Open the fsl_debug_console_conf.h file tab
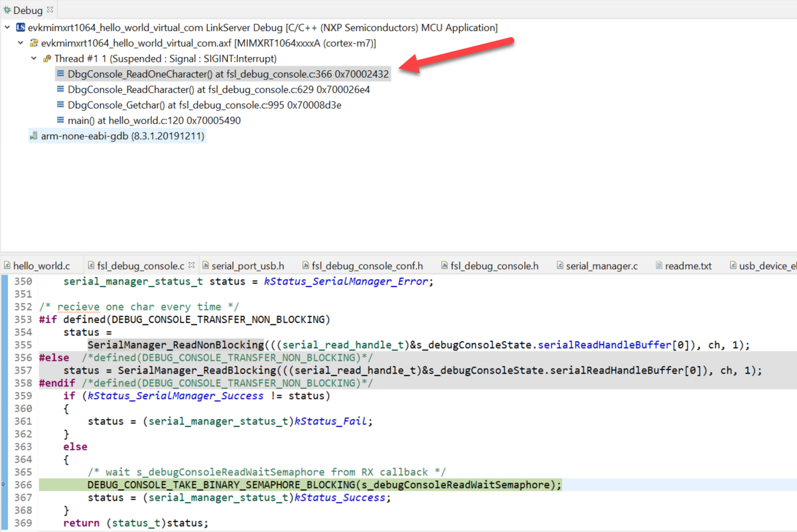 pos(363,265)
